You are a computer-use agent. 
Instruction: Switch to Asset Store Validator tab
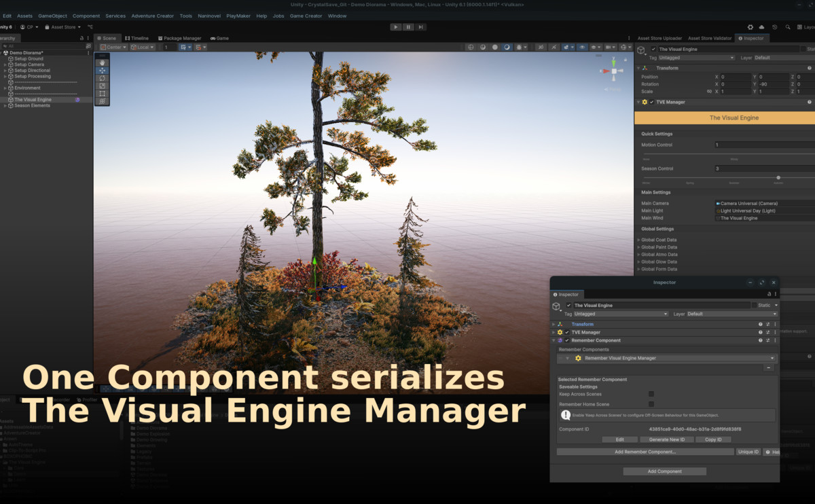tap(710, 38)
